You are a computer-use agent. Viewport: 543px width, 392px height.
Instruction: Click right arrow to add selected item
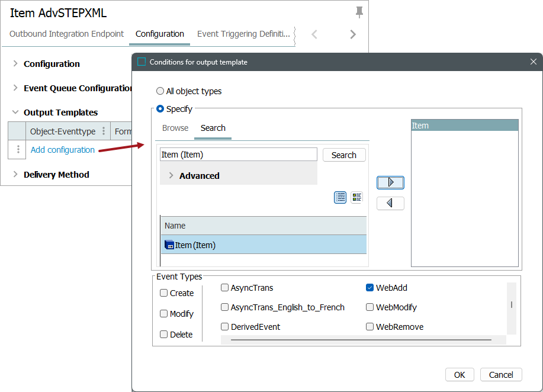[x=390, y=182]
